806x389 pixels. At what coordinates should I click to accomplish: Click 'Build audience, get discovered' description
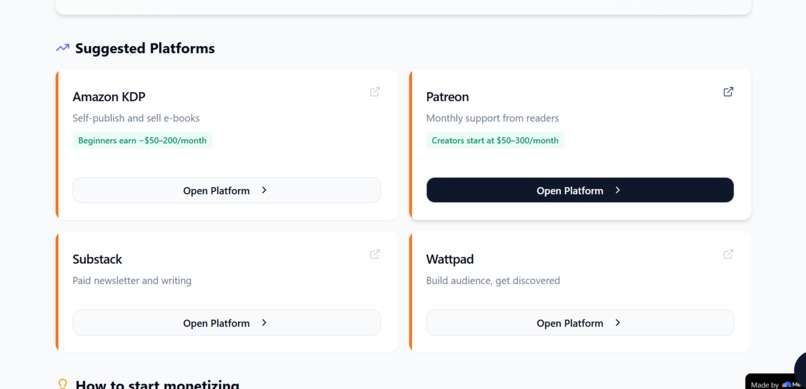click(x=493, y=281)
